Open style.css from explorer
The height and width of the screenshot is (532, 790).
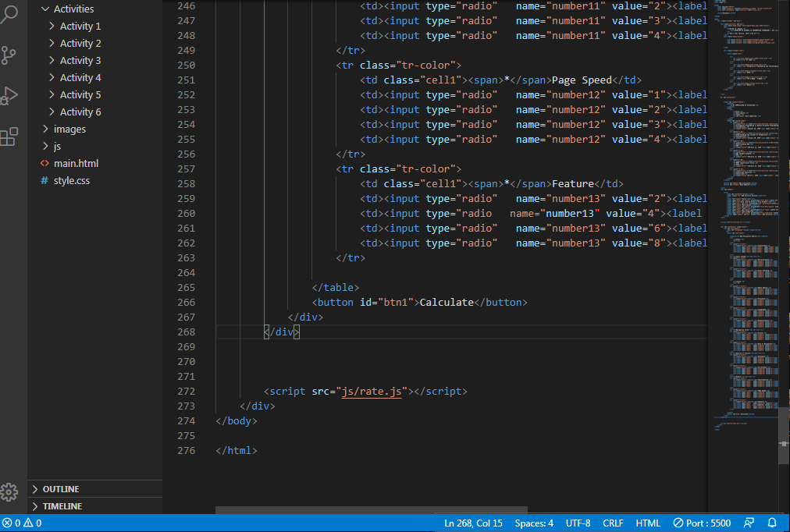point(72,180)
